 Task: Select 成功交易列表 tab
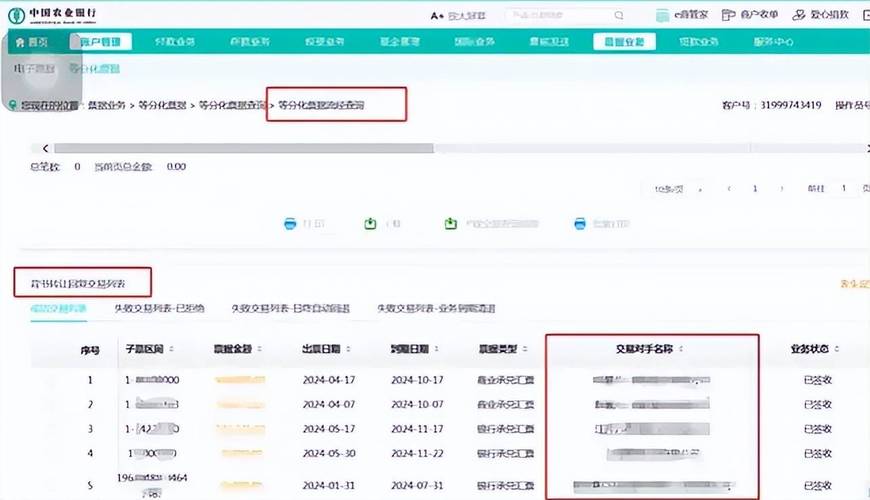click(58, 309)
